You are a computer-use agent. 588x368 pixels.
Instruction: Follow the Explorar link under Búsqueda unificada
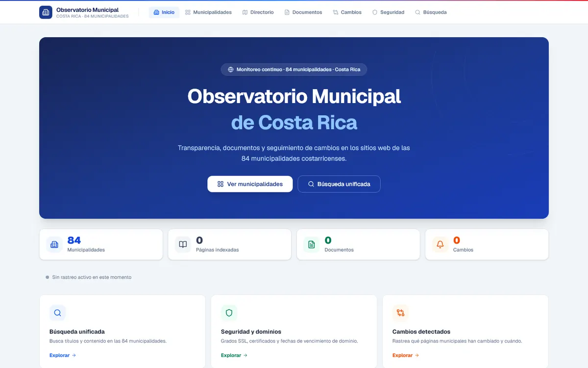click(x=63, y=355)
